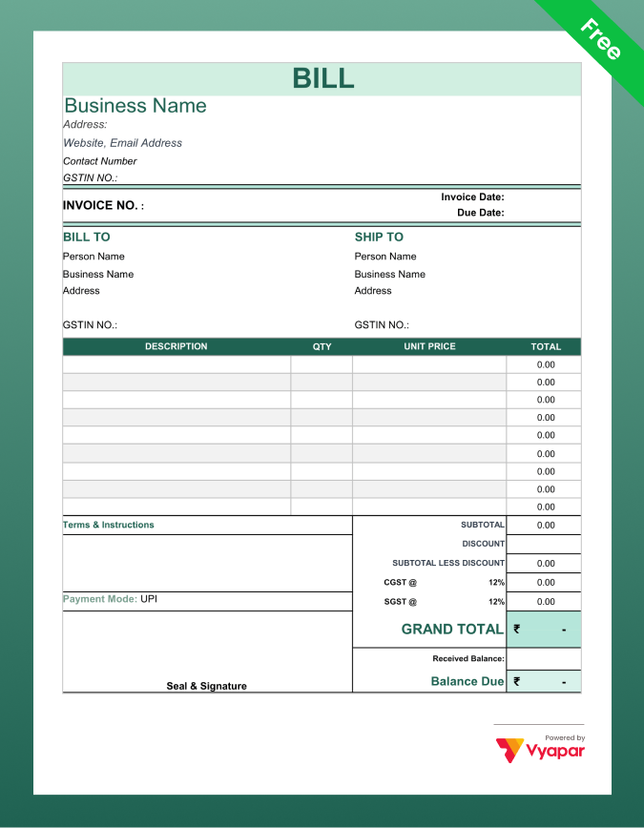Click the SHIP TO heading
Screen dimensions: 644x828
coord(379,238)
